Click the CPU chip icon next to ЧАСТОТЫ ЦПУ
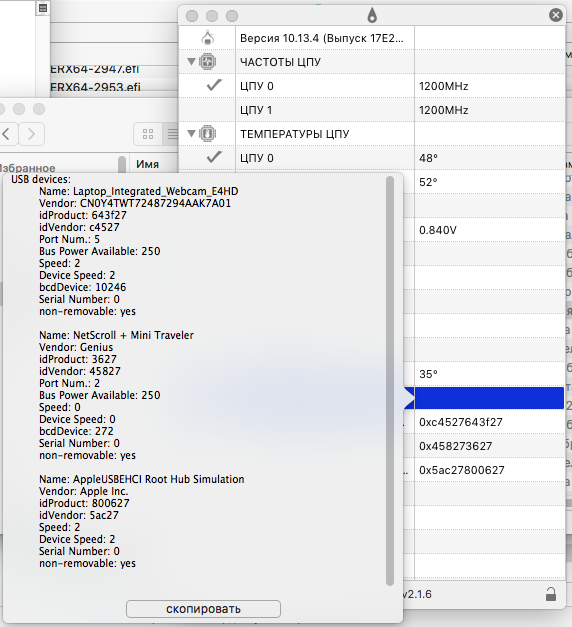The height and width of the screenshot is (627, 572). 208,62
